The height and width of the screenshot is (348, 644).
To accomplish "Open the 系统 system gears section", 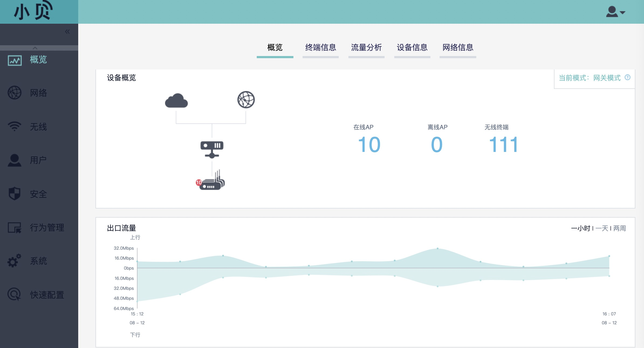I will [38, 261].
